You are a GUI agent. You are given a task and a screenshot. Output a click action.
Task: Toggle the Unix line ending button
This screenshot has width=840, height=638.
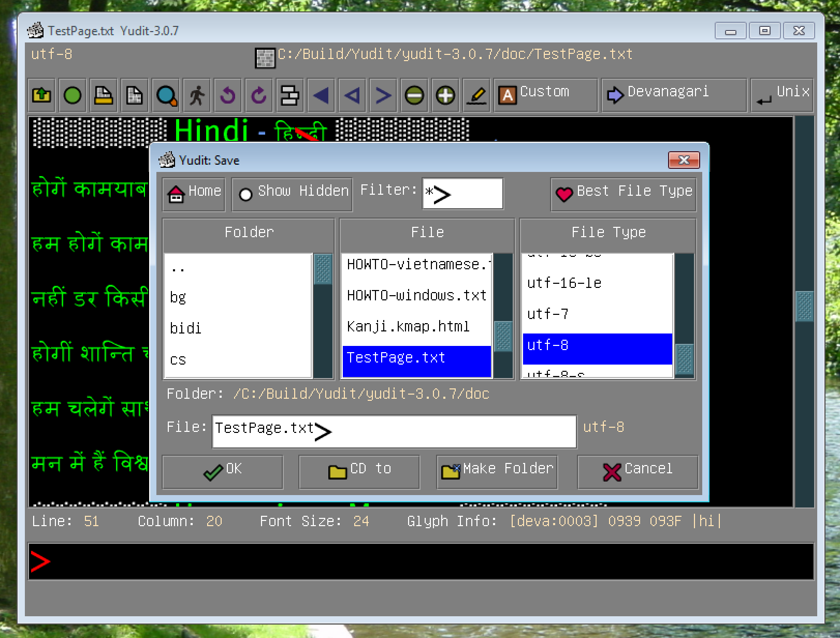click(x=782, y=95)
